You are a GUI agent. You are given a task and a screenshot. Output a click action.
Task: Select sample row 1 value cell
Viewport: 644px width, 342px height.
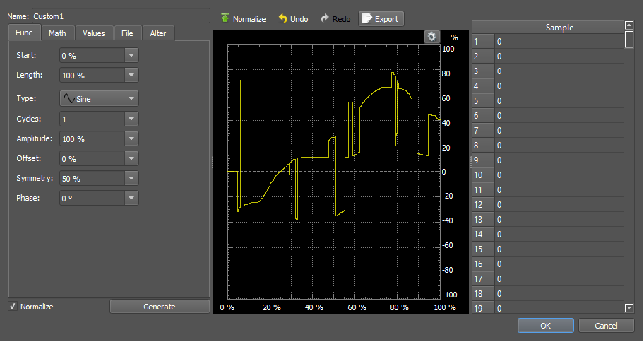tap(558, 42)
